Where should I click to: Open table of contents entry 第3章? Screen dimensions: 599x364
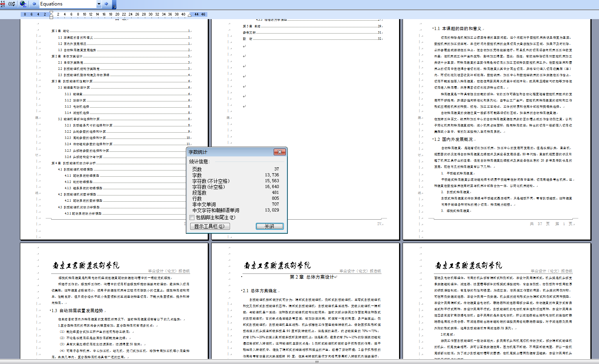point(121,82)
